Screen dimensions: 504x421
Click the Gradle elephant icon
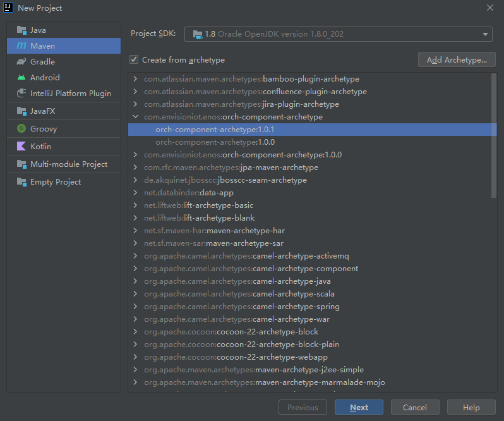[x=21, y=62]
